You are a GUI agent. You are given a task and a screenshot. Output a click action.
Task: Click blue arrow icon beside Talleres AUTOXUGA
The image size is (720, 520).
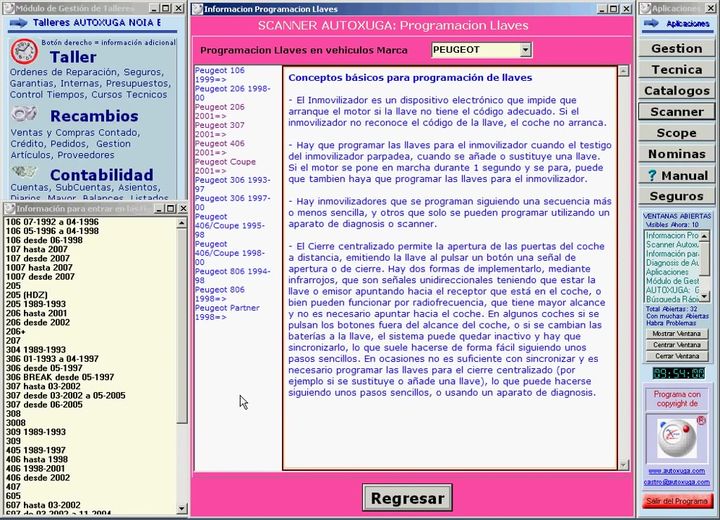click(x=18, y=23)
